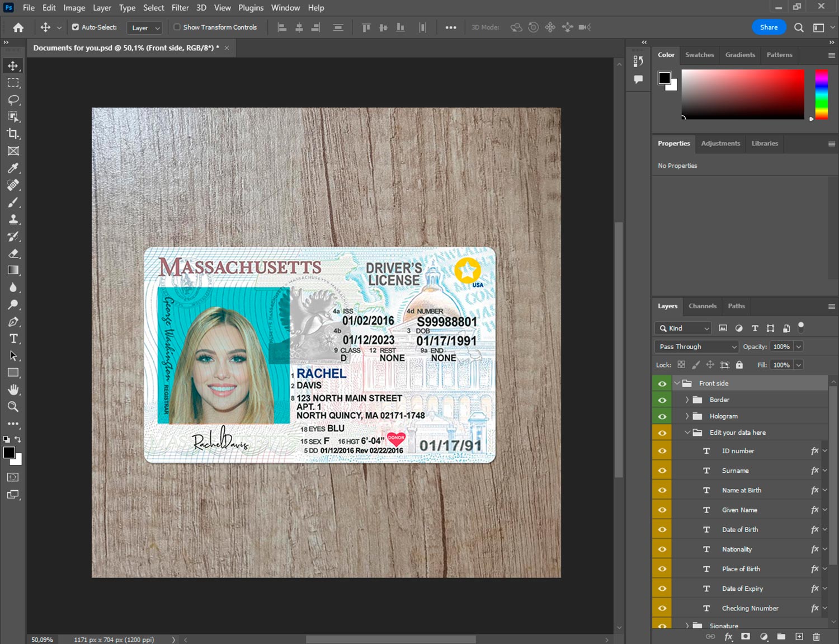Open the Kind filter dropdown in Layers

[683, 328]
